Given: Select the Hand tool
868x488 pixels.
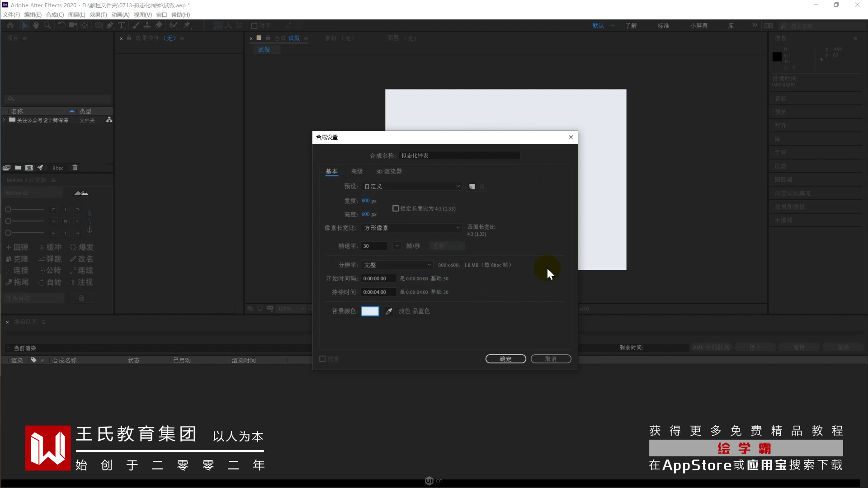Looking at the screenshot, I should (36, 25).
